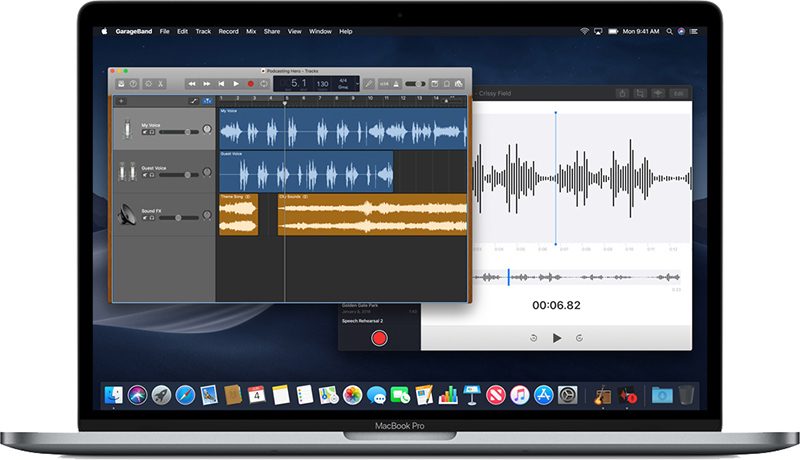Start recording in GarageBand toolbar
Image resolution: width=800 pixels, height=460 pixels.
251,84
